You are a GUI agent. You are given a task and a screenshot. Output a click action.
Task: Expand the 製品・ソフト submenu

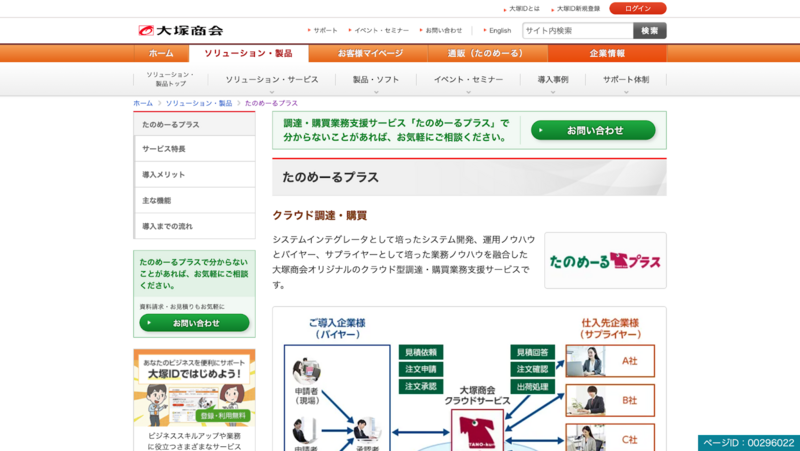click(x=376, y=80)
